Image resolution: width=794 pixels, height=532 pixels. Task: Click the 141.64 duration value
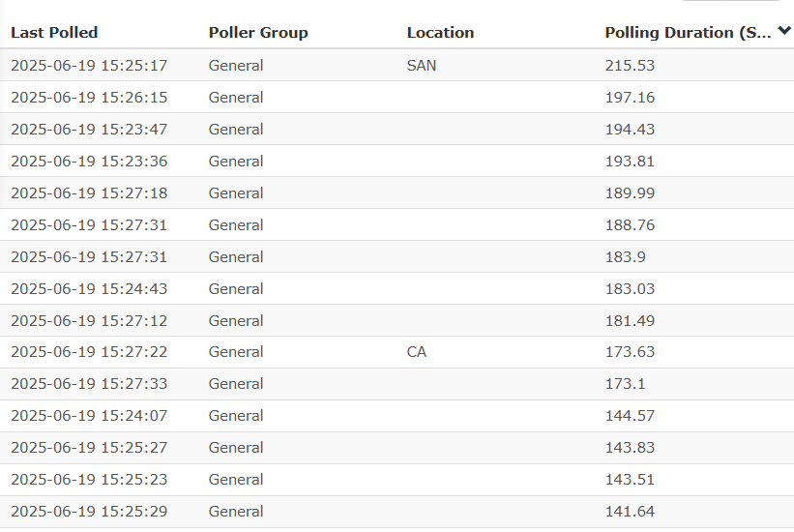[x=630, y=512]
